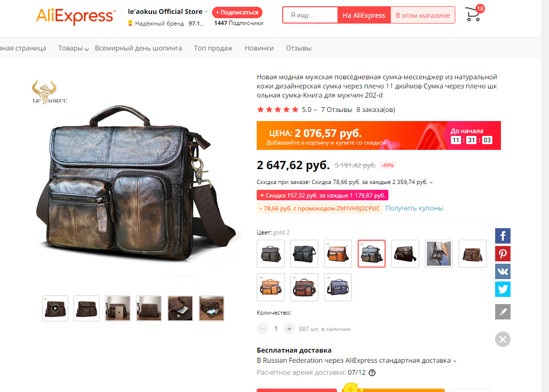Open the shopping cart with 18 items
The height and width of the screenshot is (392, 549).
(474, 15)
